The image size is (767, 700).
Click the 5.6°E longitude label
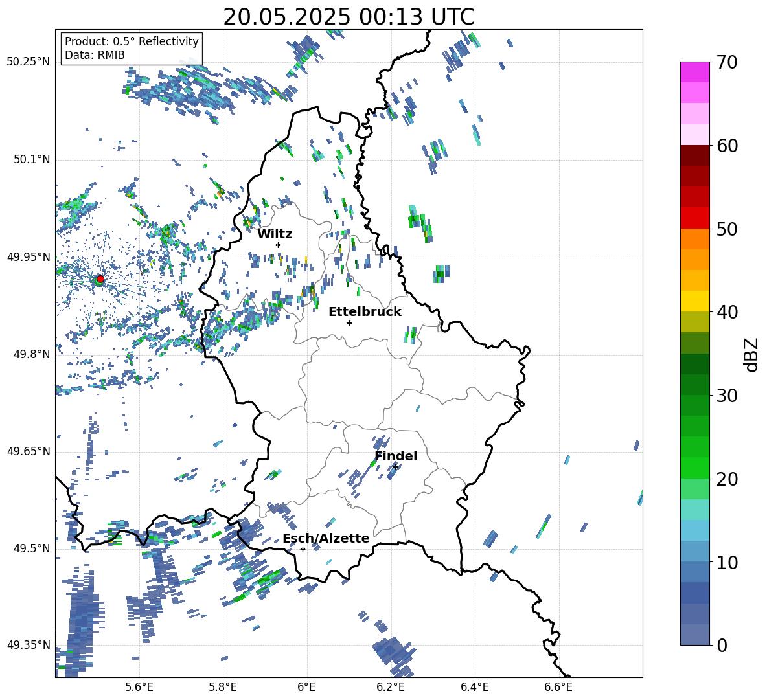[x=139, y=687]
